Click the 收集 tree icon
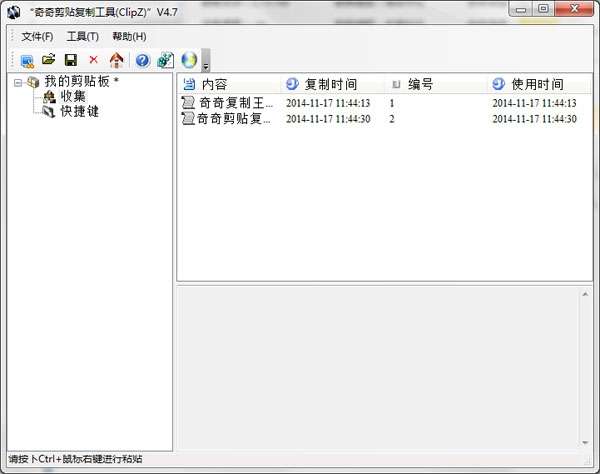Image resolution: width=600 pixels, height=474 pixels. coord(49,97)
